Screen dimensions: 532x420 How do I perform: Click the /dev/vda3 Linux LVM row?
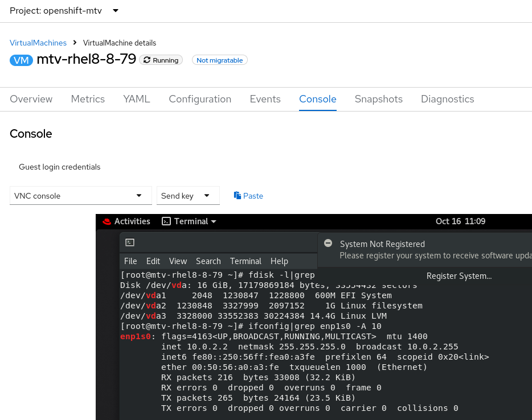point(253,316)
